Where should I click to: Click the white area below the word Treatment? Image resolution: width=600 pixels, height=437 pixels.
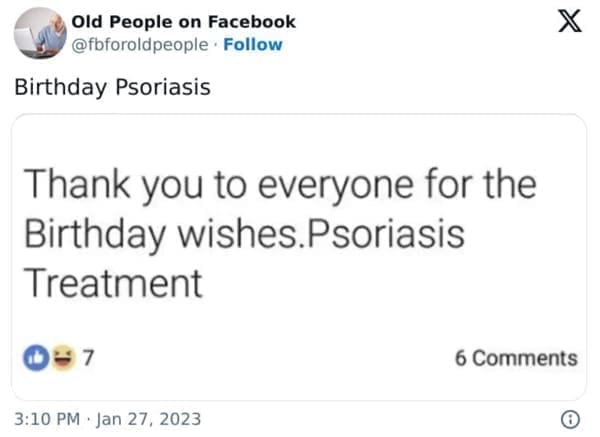[x=300, y=318]
